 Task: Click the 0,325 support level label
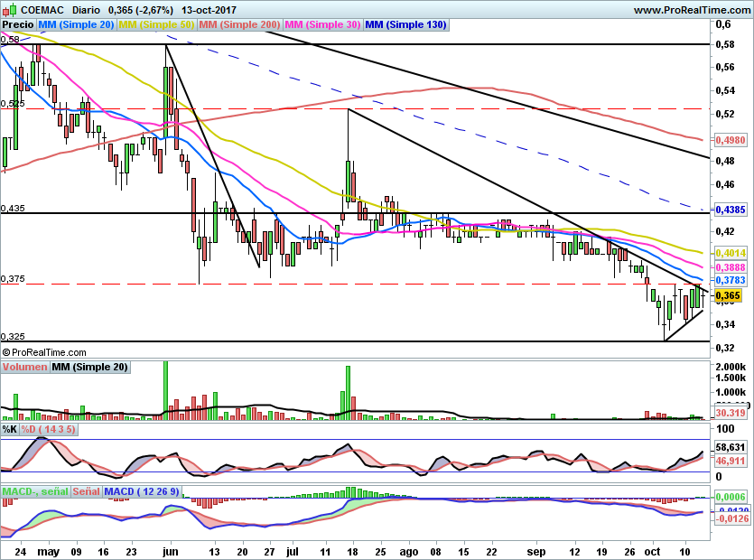tap(13, 336)
